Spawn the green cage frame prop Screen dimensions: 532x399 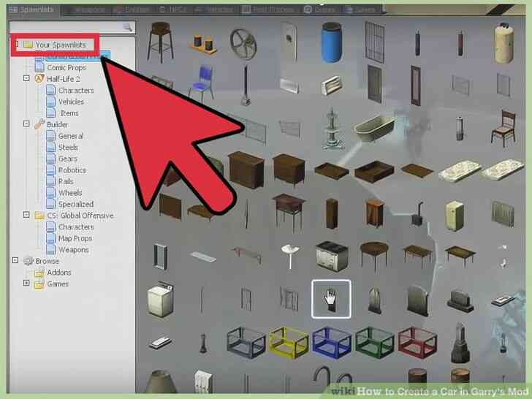pyautogui.click(x=375, y=343)
